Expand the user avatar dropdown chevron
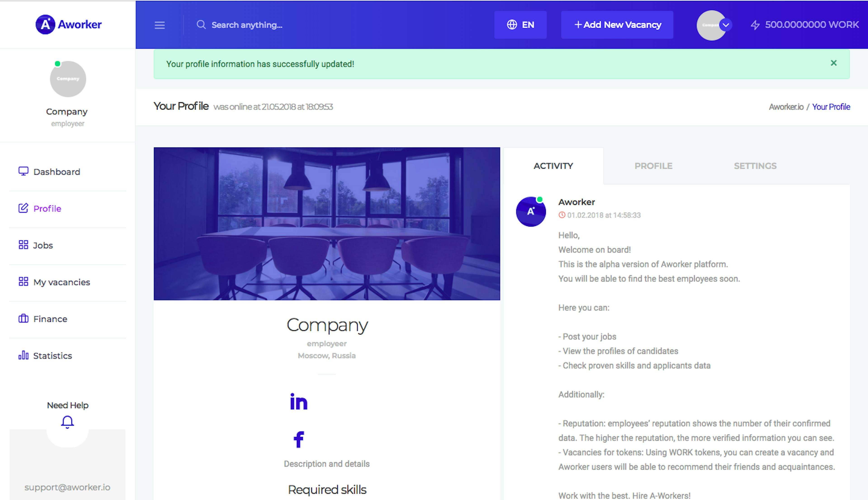 click(x=726, y=25)
